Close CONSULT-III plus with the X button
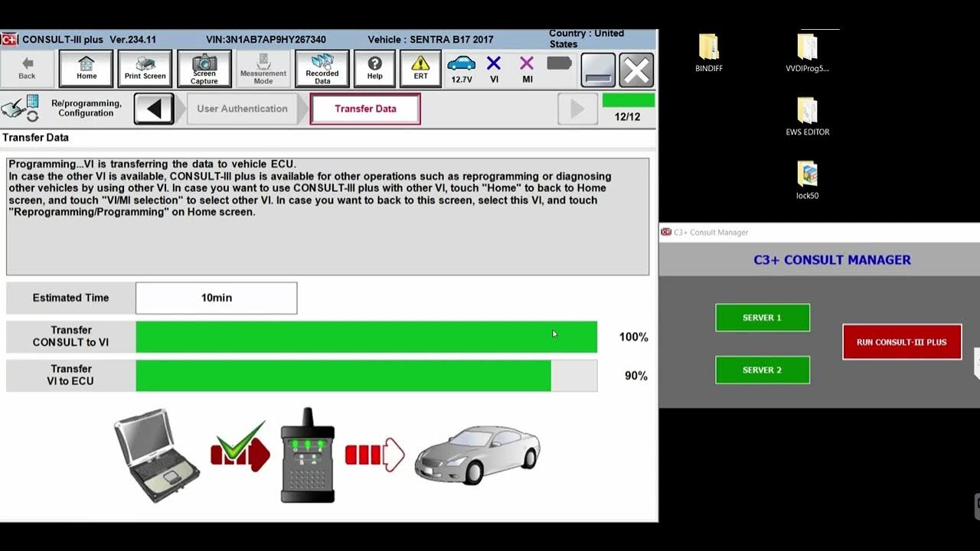The image size is (980, 551). click(636, 70)
